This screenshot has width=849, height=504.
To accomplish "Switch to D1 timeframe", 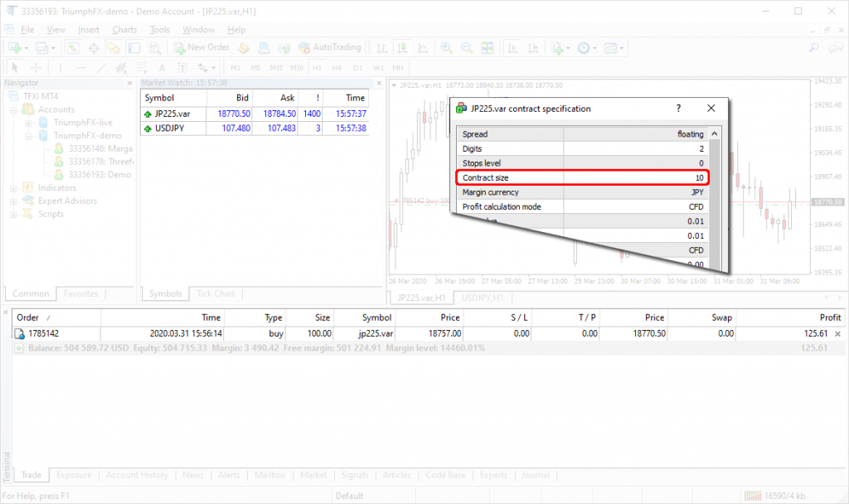I will [x=357, y=68].
